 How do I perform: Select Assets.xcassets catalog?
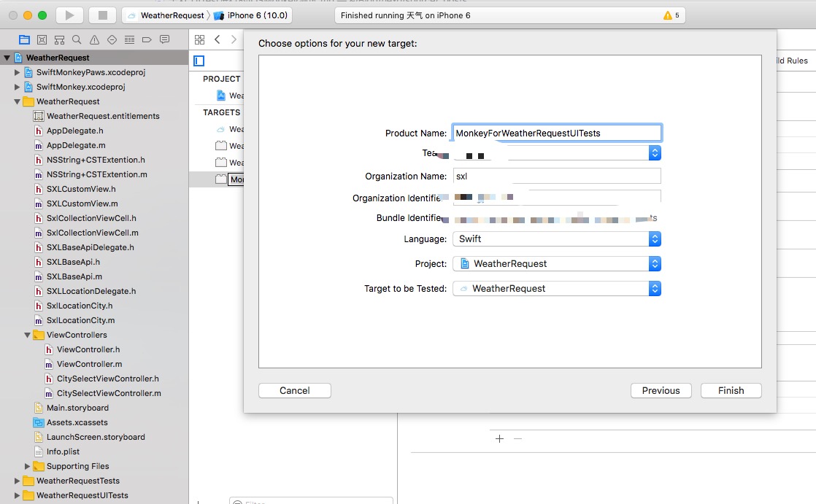pyautogui.click(x=77, y=422)
